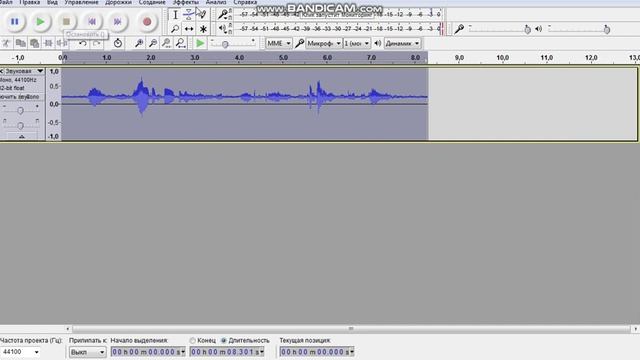
Task: Open the MME audio host dropdown
Action: tap(279, 43)
